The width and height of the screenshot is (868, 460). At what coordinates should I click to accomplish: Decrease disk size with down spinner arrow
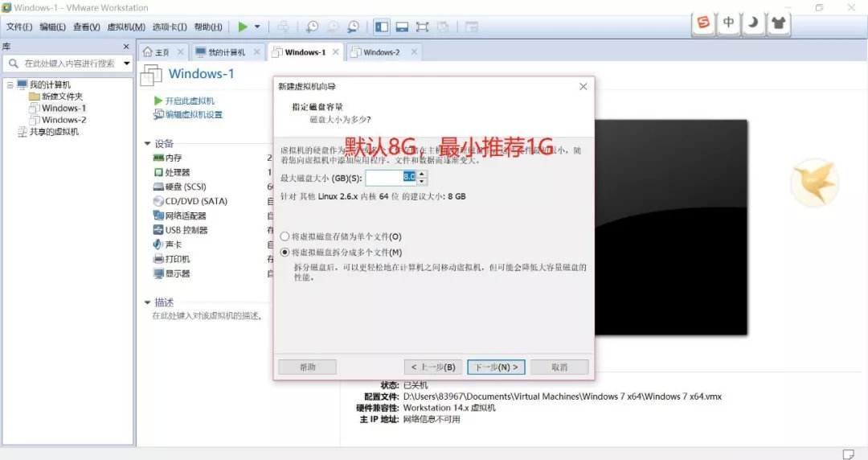click(422, 181)
